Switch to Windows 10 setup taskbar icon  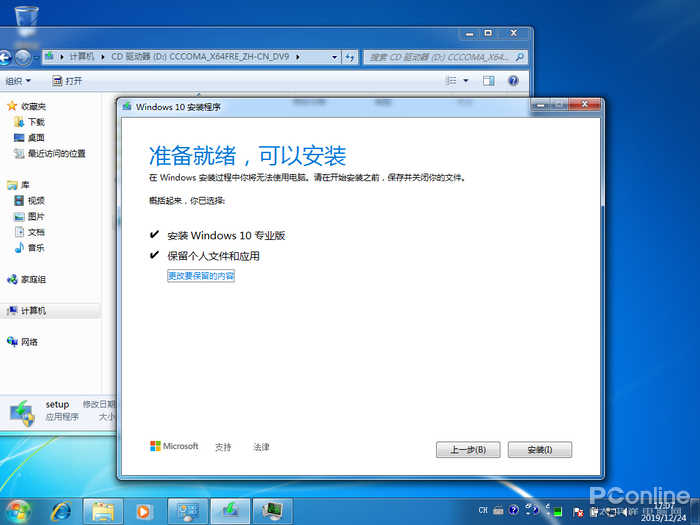tap(230, 512)
